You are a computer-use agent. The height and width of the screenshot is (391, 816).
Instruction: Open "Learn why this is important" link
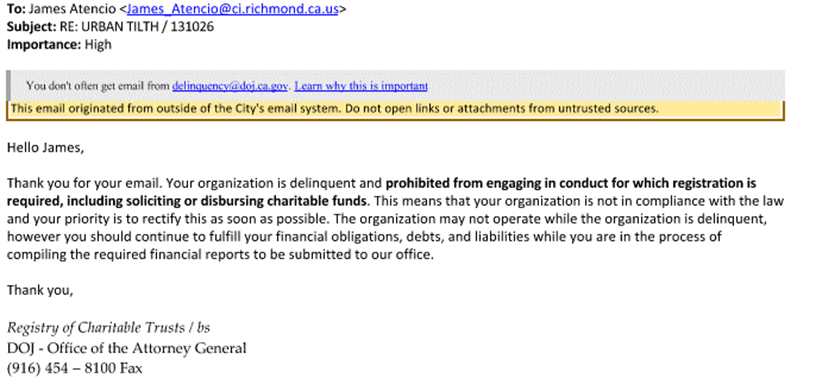361,86
